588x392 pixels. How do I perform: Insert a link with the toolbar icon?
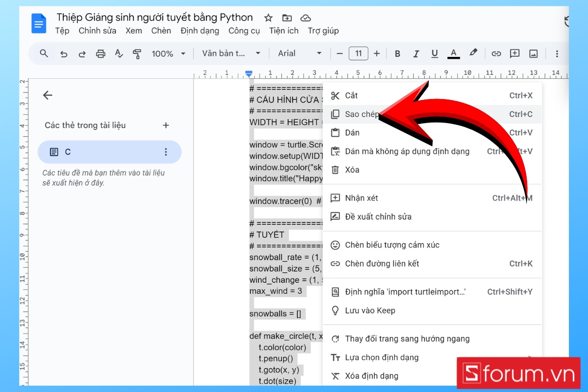click(x=496, y=53)
